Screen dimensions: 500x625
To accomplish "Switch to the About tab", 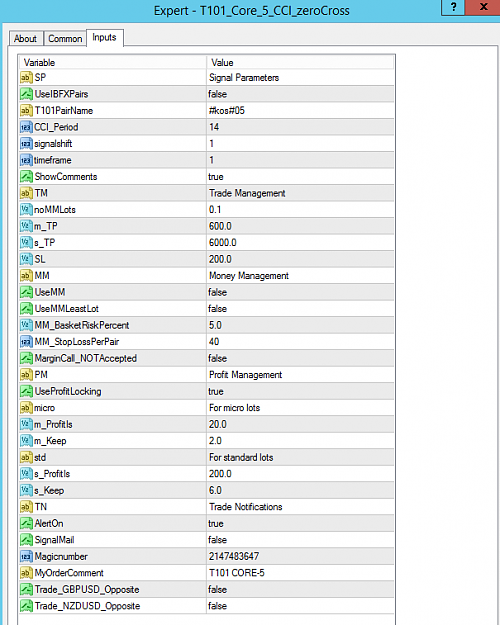I will pyautogui.click(x=25, y=39).
